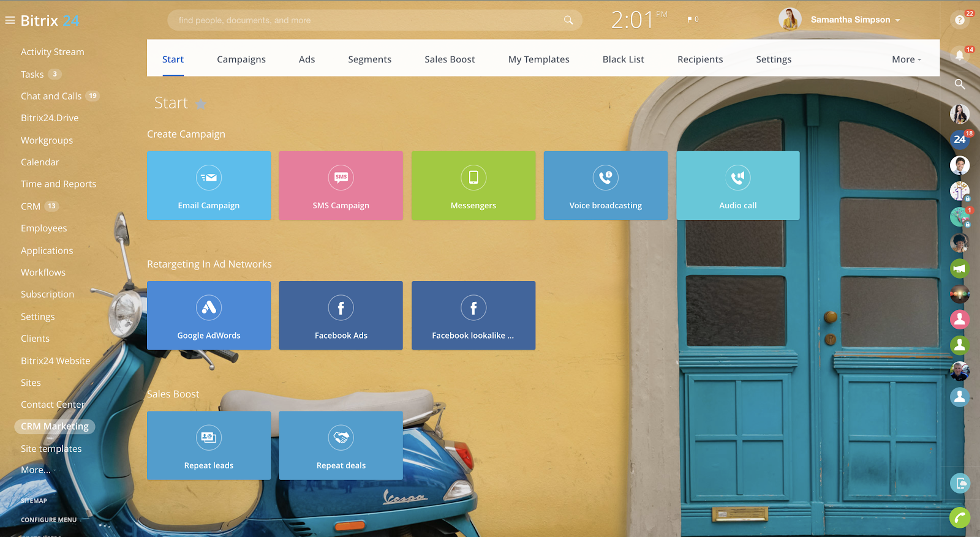Open Workflows in sidebar
The image size is (980, 537).
tap(43, 272)
